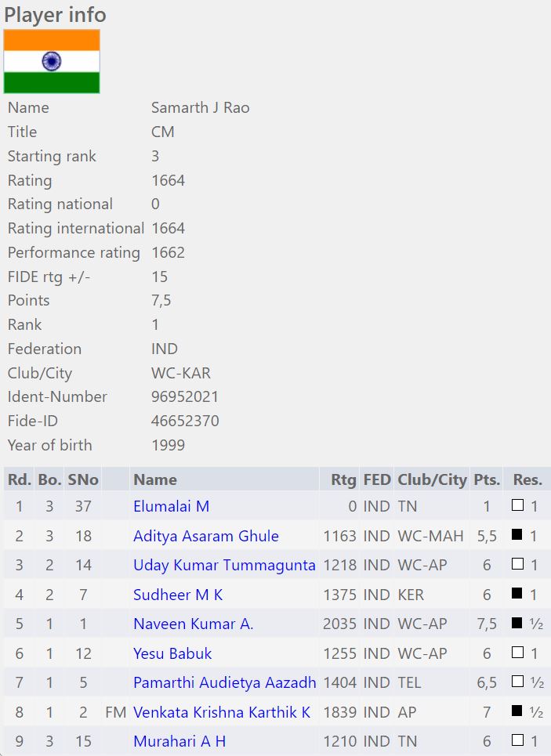View Pamarthi Audietya Aazadh's details
This screenshot has height=756, width=551.
[224, 683]
